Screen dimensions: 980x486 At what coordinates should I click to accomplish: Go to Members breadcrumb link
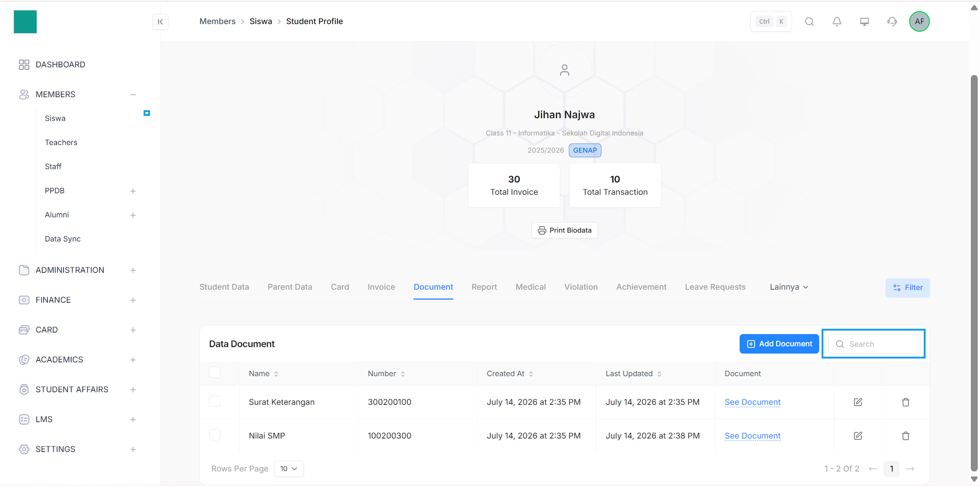click(x=217, y=21)
